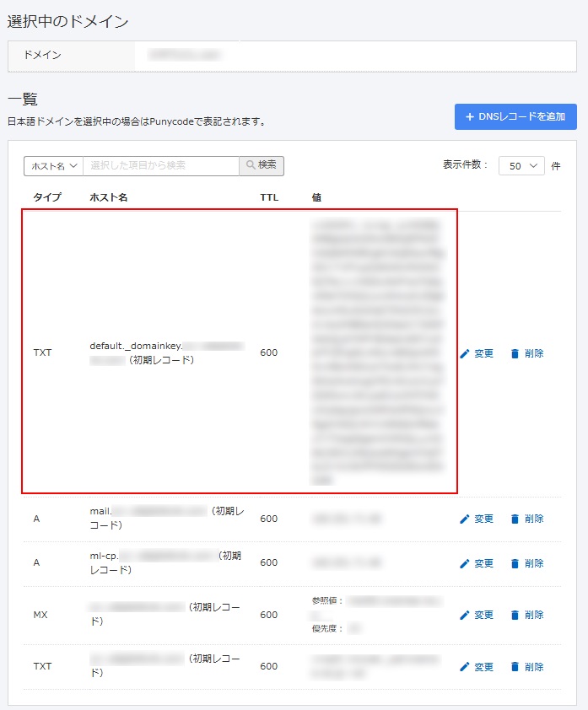Click the タイプ column header
The image size is (588, 710).
47,197
